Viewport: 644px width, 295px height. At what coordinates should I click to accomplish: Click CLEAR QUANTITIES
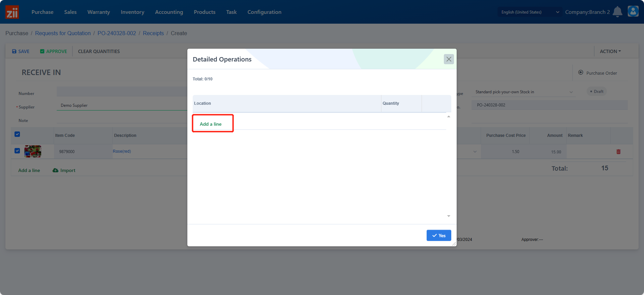pyautogui.click(x=99, y=51)
